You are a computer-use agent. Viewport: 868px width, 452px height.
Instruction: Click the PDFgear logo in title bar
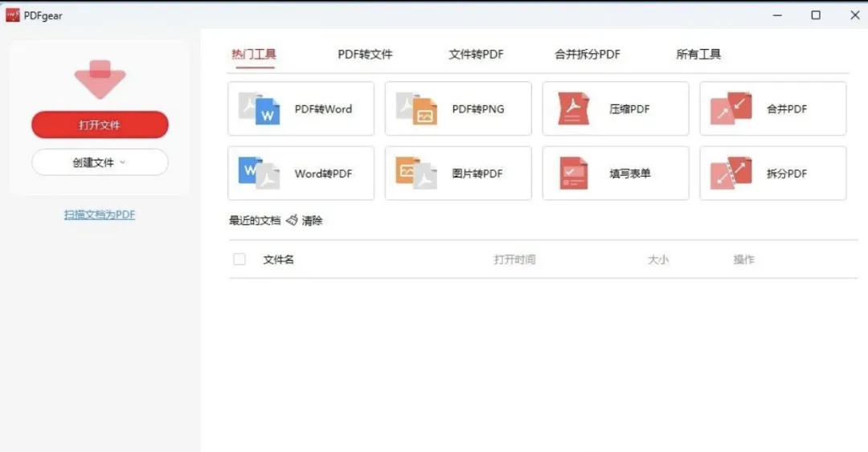13,15
